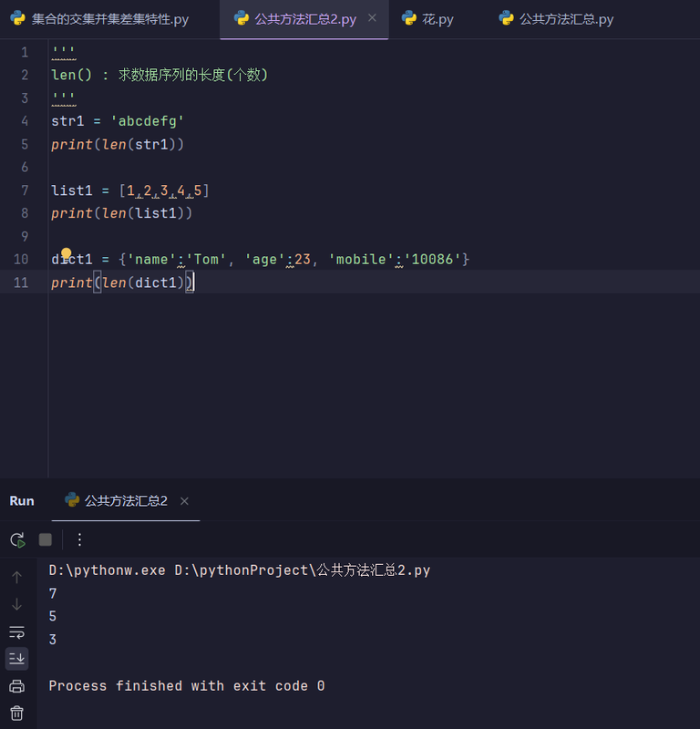700x729 pixels.
Task: Switch to 集合的交集并集差集特性.py tab
Action: click(x=109, y=19)
